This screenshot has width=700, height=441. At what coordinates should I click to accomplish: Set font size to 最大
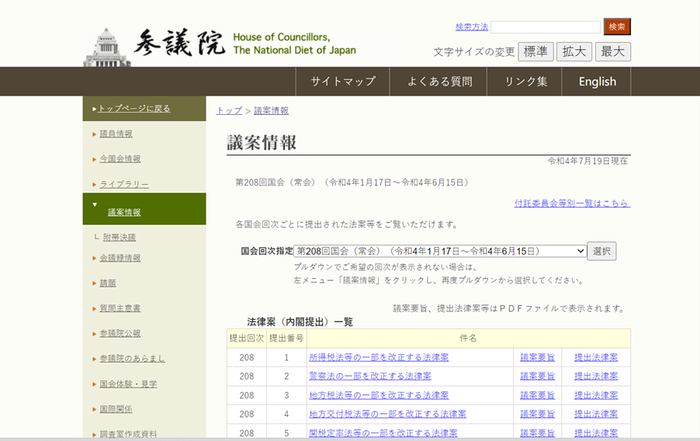612,52
